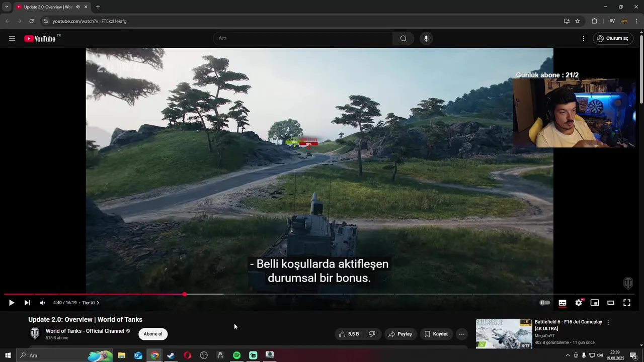
Task: Play the paused video
Action: pos(12,303)
